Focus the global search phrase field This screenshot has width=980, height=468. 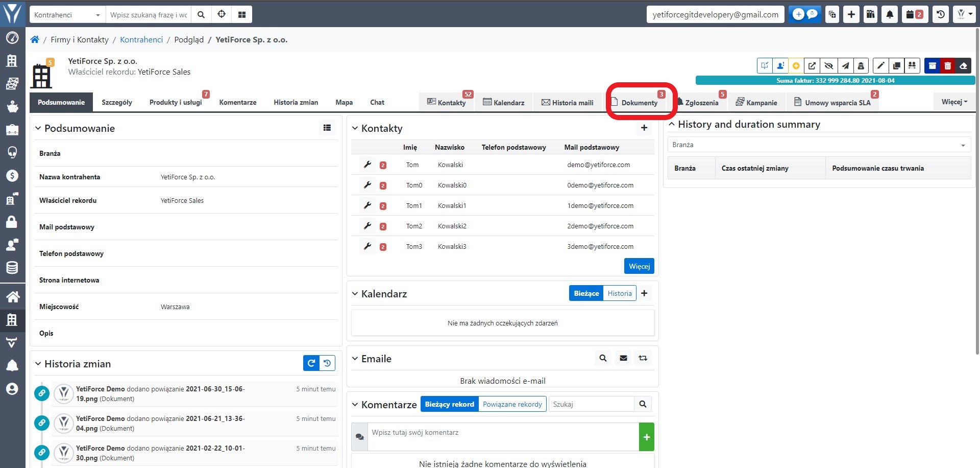(149, 15)
